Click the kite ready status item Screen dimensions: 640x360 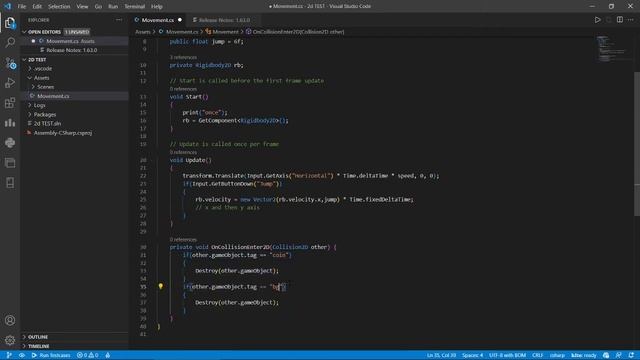pos(584,355)
